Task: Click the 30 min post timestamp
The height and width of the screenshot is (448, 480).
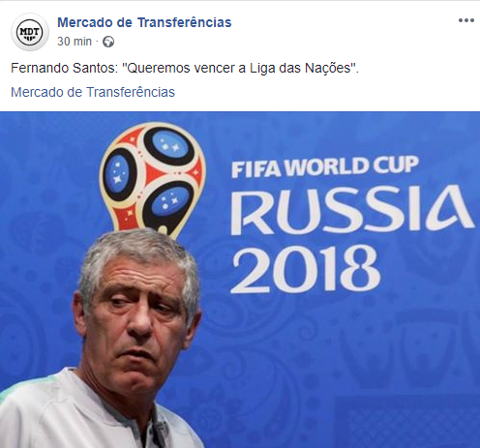Action: [75, 42]
